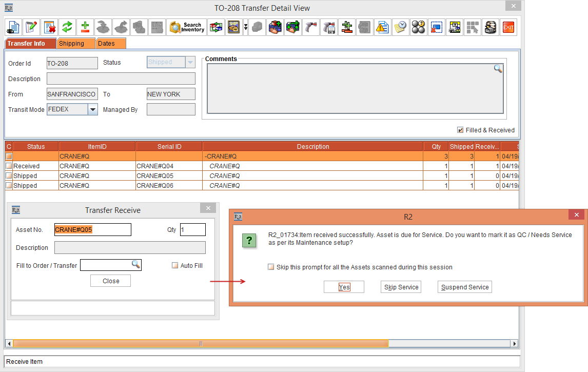Screen dimensions: 588x372
Task: Click the edit document pencil icon
Action: pos(32,27)
